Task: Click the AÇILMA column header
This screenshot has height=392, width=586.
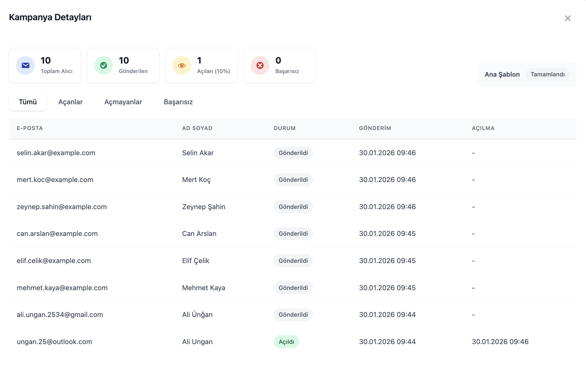Action: [x=483, y=128]
